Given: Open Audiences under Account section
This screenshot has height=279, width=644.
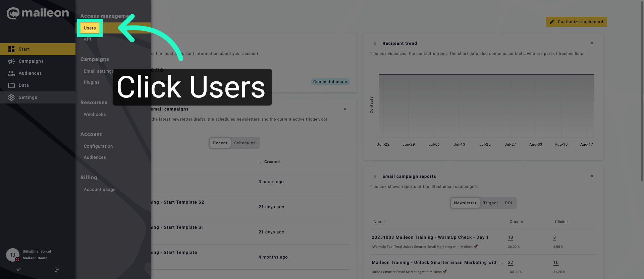Looking at the screenshot, I should coord(95,157).
